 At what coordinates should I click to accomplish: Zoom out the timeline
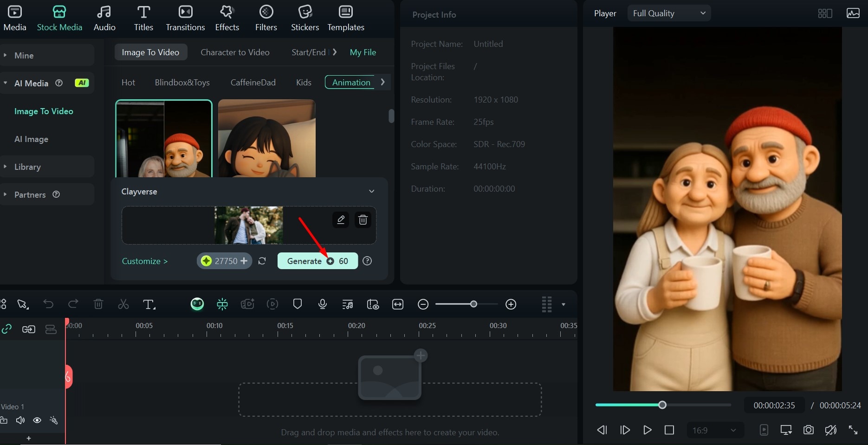click(x=423, y=304)
